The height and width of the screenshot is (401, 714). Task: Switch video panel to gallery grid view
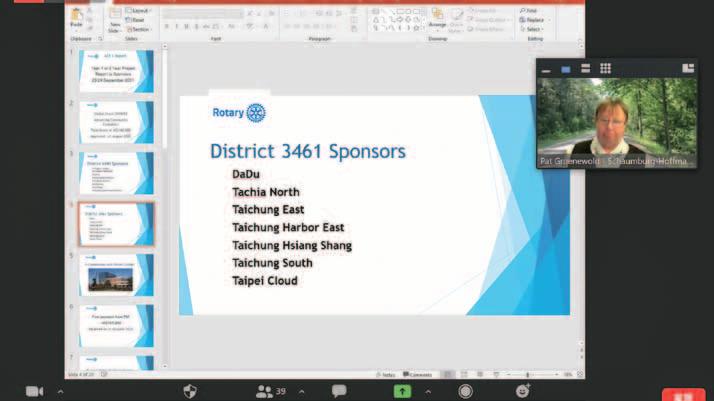coord(605,69)
